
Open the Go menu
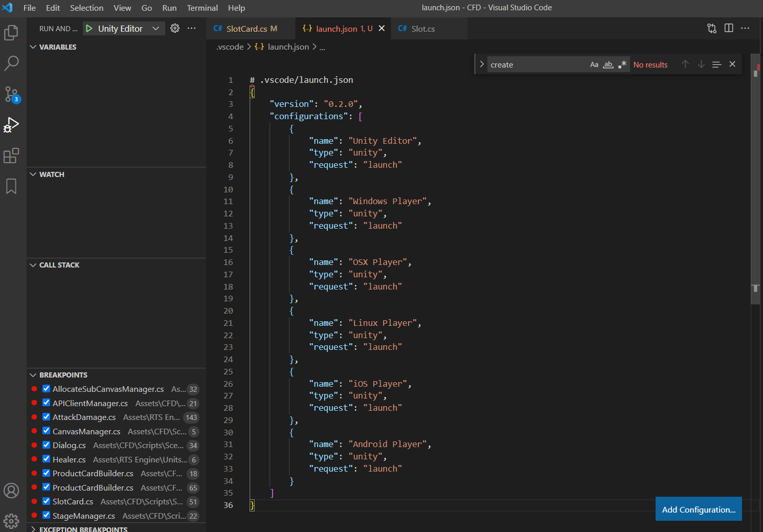(x=146, y=8)
